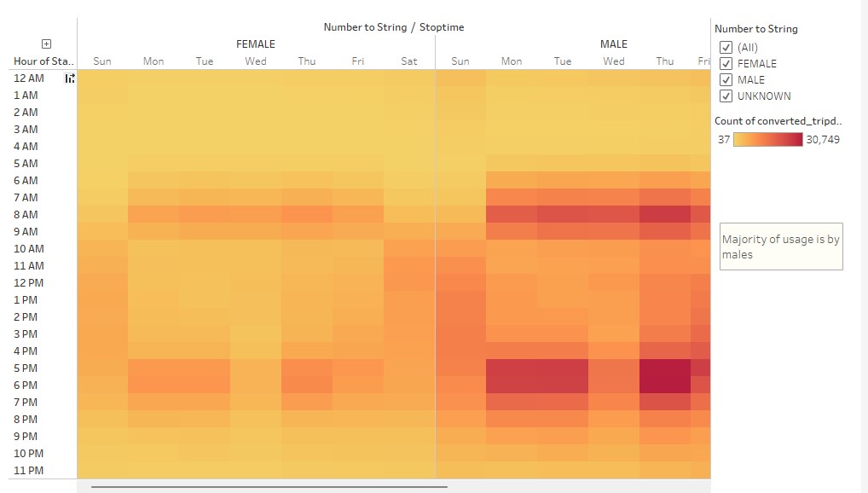This screenshot has height=493, width=868.
Task: Click the plus expand icon above Hour of Start
Action: coord(45,44)
